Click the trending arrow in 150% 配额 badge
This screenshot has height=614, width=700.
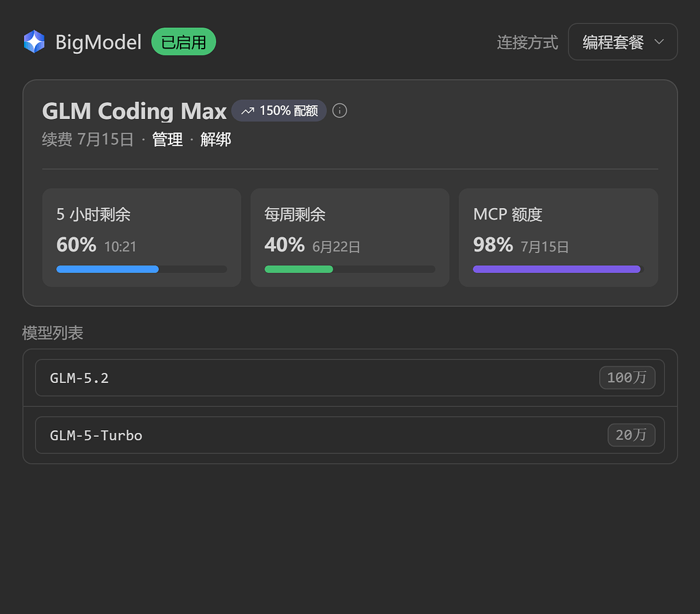[248, 111]
